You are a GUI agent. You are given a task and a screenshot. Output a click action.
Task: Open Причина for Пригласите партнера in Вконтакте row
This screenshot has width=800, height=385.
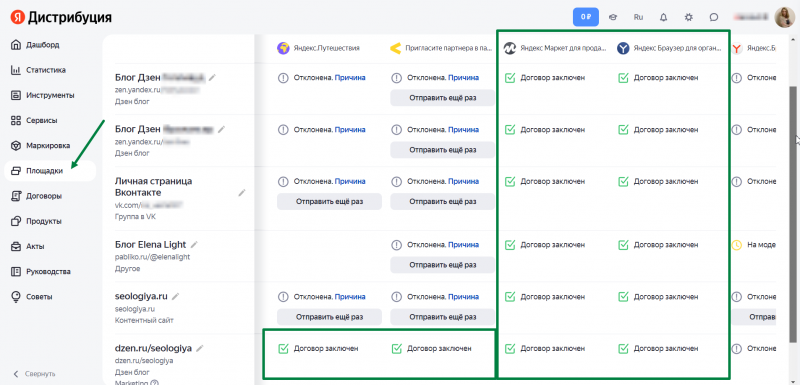coord(463,181)
